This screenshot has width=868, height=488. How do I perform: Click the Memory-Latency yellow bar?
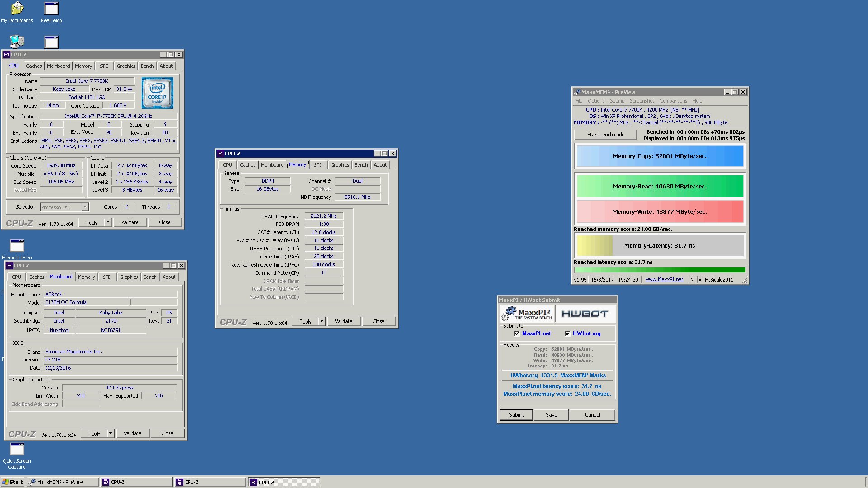[660, 246]
